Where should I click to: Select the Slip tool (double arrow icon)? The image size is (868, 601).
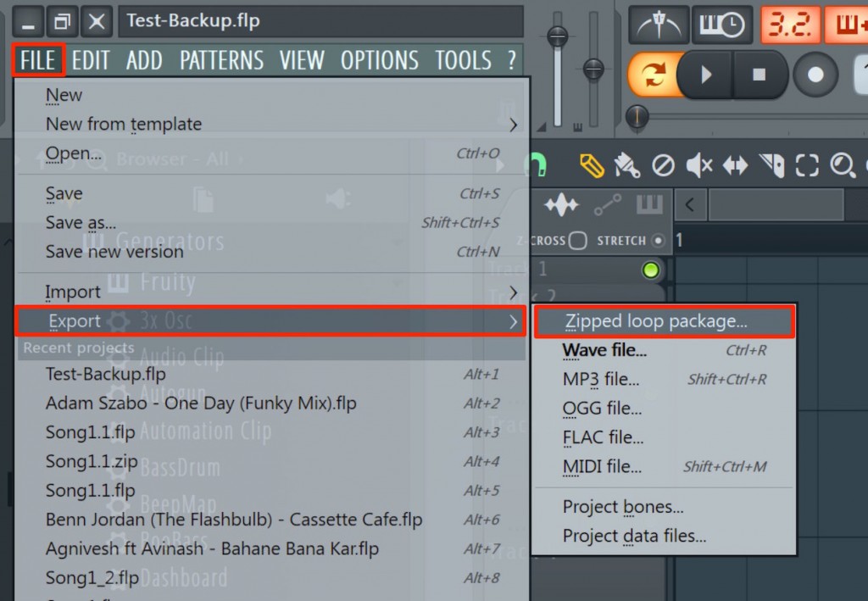(x=735, y=165)
